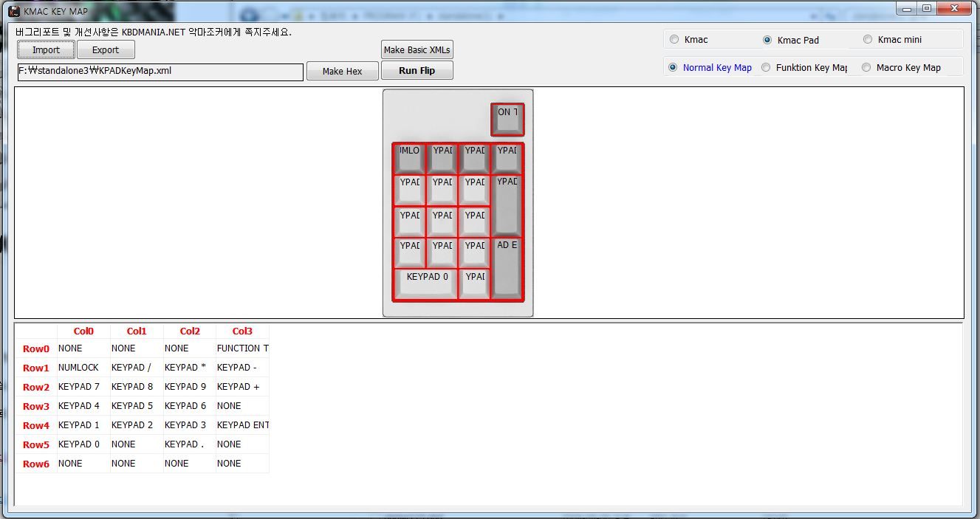
Task: Click the KEYPAD 8 table cell
Action: click(137, 387)
